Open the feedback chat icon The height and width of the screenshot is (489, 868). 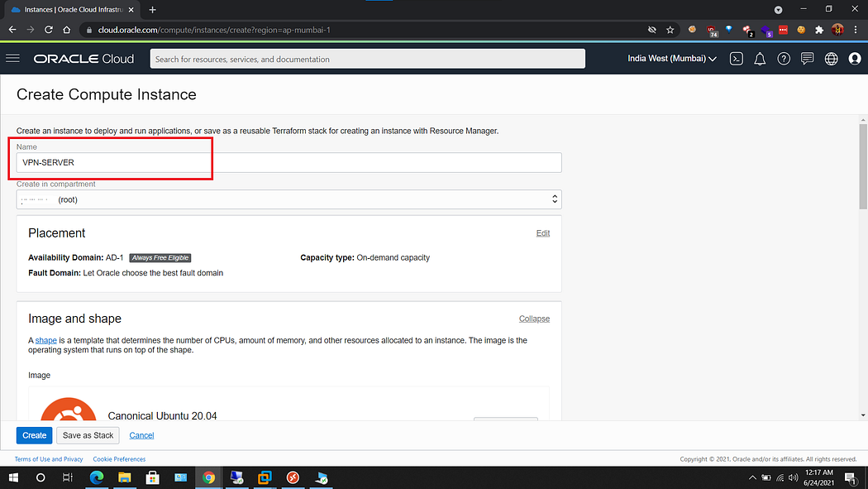(x=807, y=59)
